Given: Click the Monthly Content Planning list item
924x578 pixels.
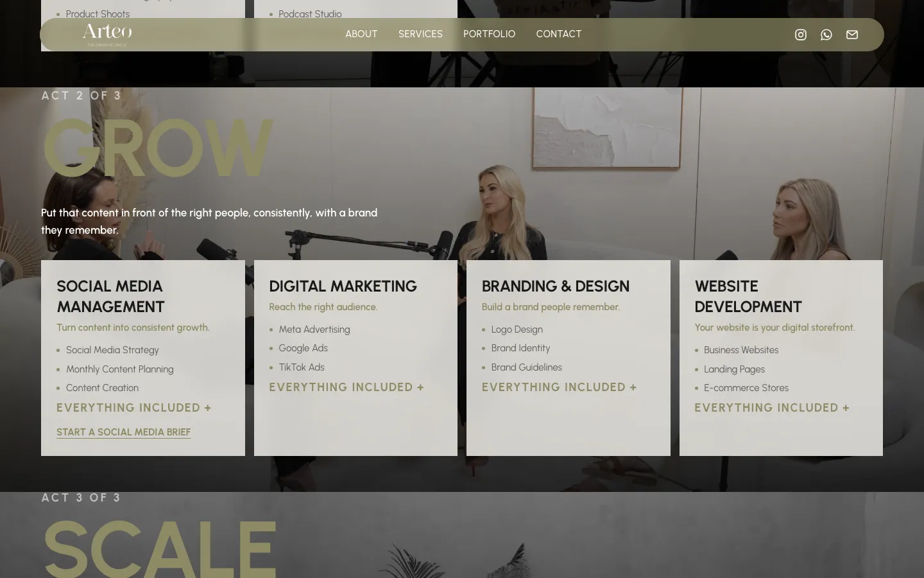Looking at the screenshot, I should 120,369.
